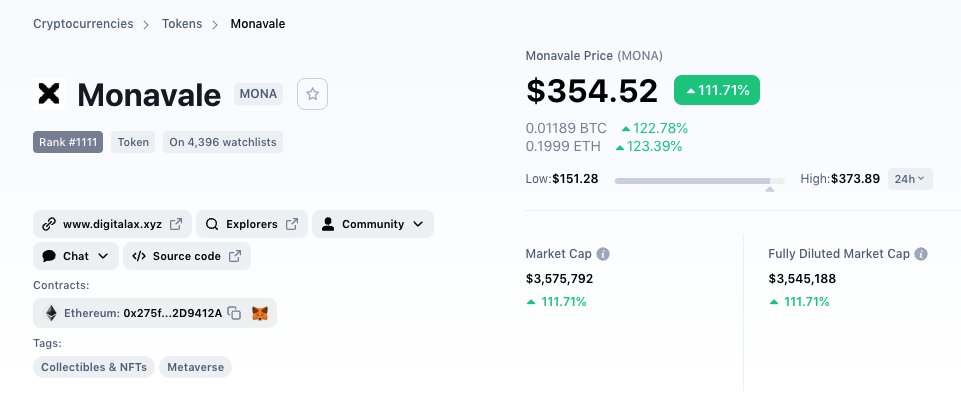Click the 122.78% BTC change

pos(655,128)
